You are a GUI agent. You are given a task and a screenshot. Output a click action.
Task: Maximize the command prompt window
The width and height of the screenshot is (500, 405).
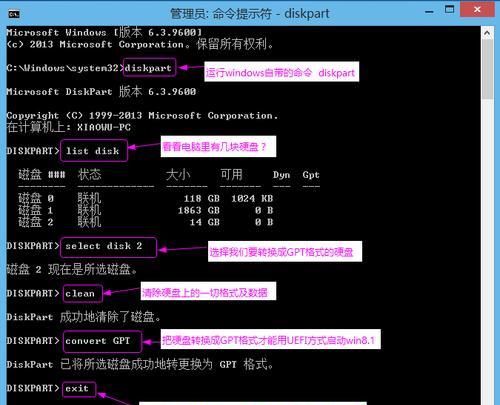point(449,9)
